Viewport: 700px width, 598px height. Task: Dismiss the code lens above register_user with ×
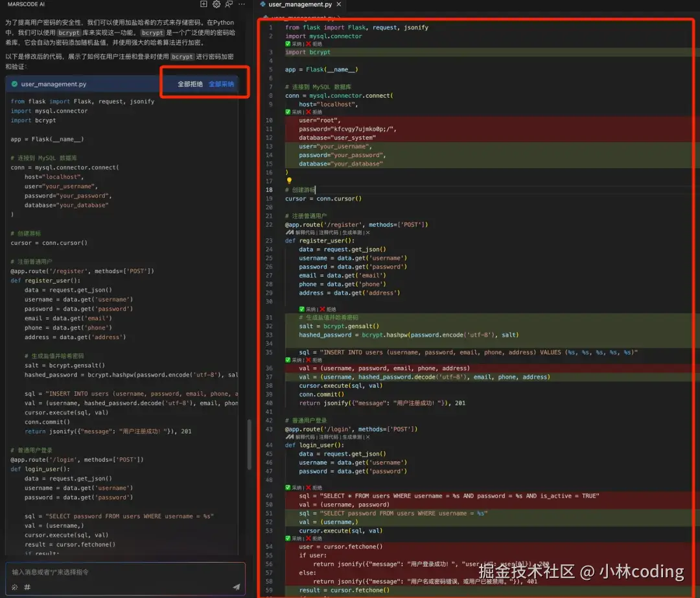click(368, 233)
